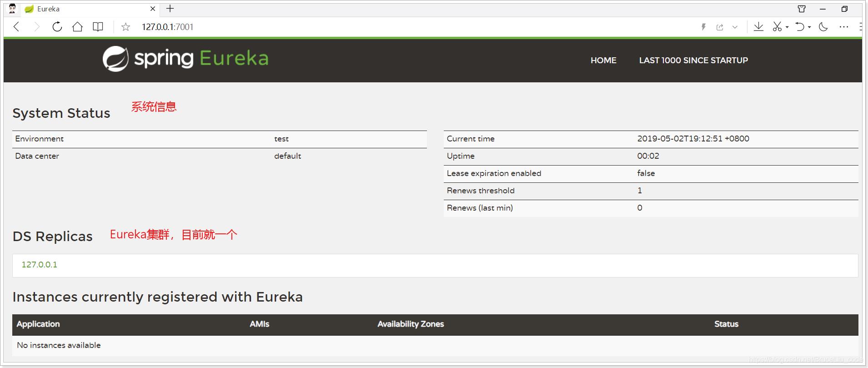Click the Spring Eureka logo
868x368 pixels.
186,59
